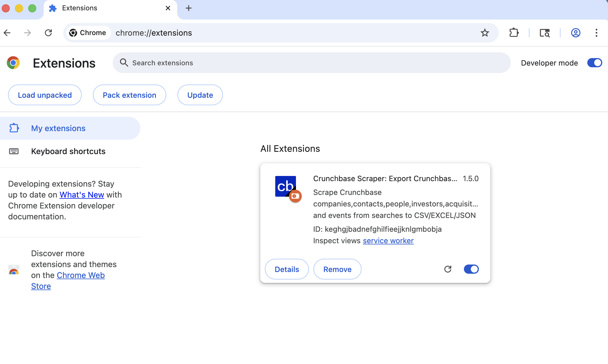
Task: Click the Chrome site info chip in the address bar
Action: coord(88,33)
